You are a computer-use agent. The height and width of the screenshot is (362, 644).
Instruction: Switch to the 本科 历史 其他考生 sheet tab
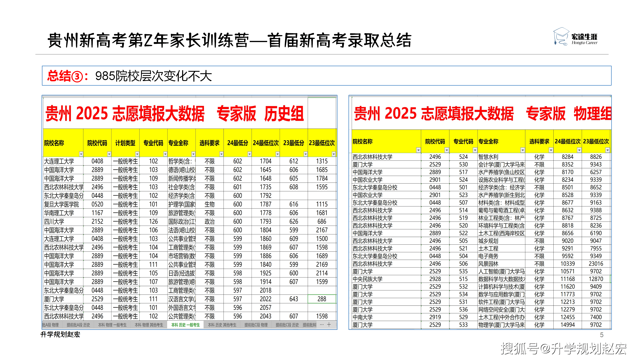click(222, 325)
